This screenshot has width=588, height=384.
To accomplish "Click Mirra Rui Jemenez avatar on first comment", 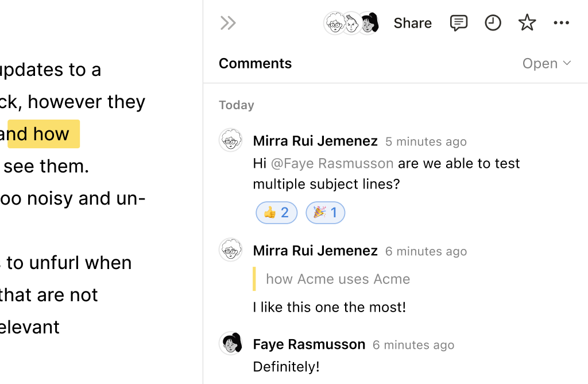I will click(231, 140).
